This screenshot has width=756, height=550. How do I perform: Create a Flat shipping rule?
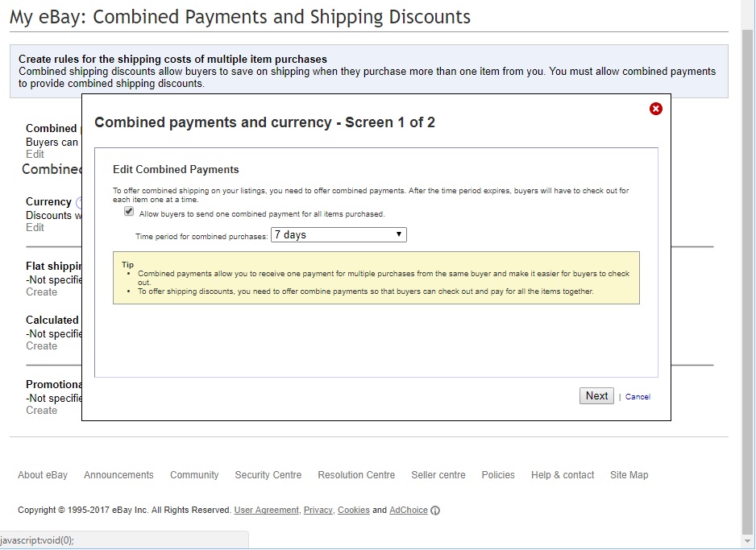pyautogui.click(x=41, y=292)
